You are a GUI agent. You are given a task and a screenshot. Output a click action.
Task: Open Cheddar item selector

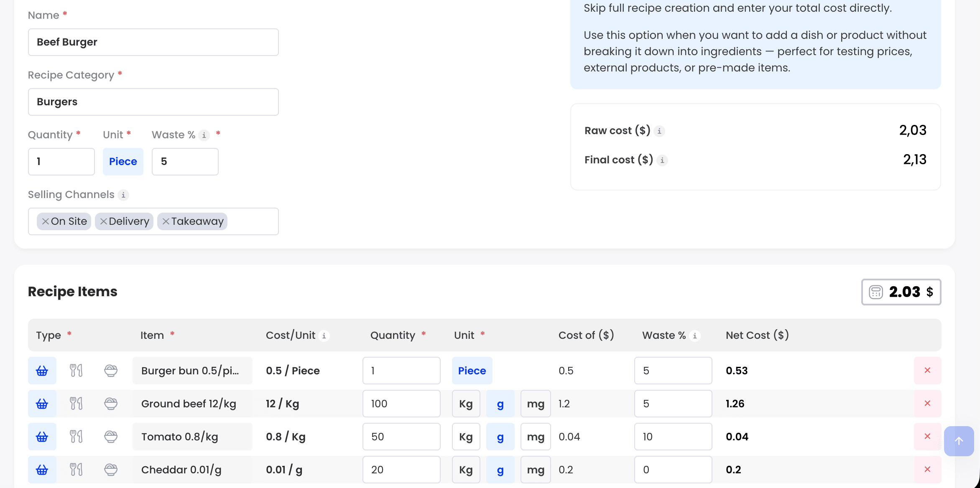pyautogui.click(x=192, y=470)
